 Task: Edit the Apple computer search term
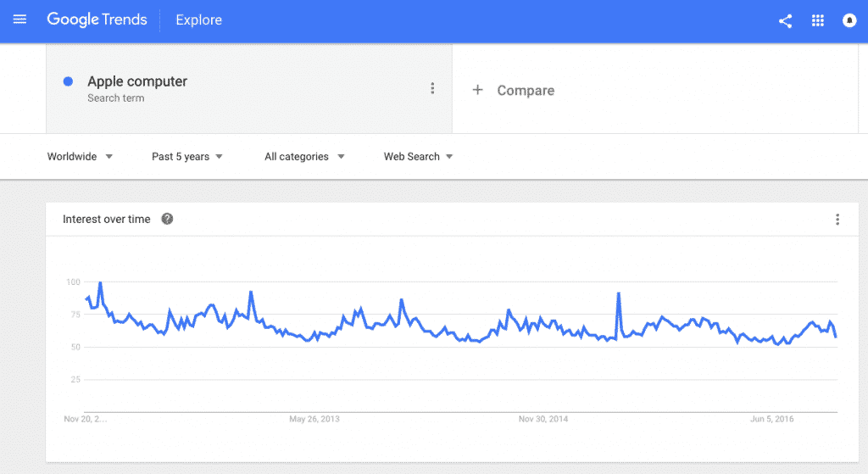(x=137, y=81)
